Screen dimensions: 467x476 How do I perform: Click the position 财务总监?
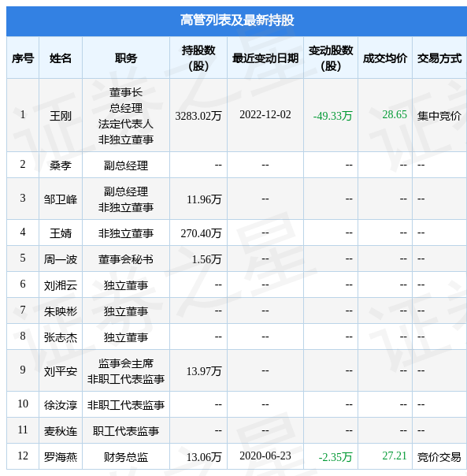(x=126, y=457)
